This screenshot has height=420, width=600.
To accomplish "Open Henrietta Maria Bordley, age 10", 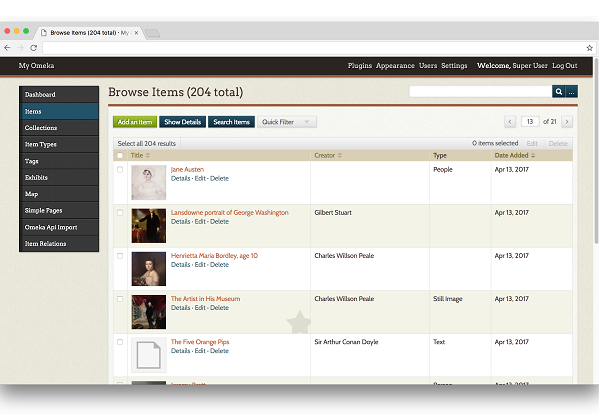I will (x=214, y=256).
